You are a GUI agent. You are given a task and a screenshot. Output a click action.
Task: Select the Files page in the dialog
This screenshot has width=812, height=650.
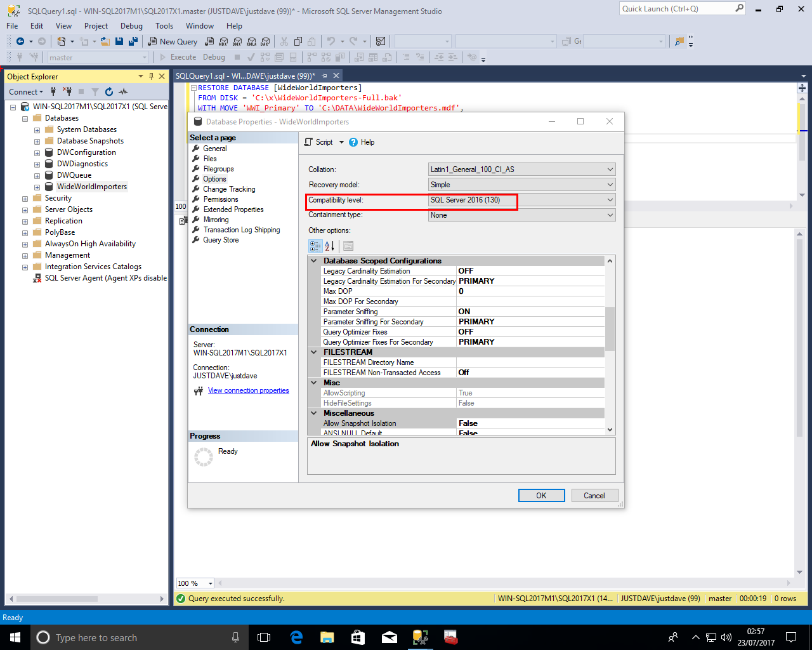pyautogui.click(x=210, y=159)
